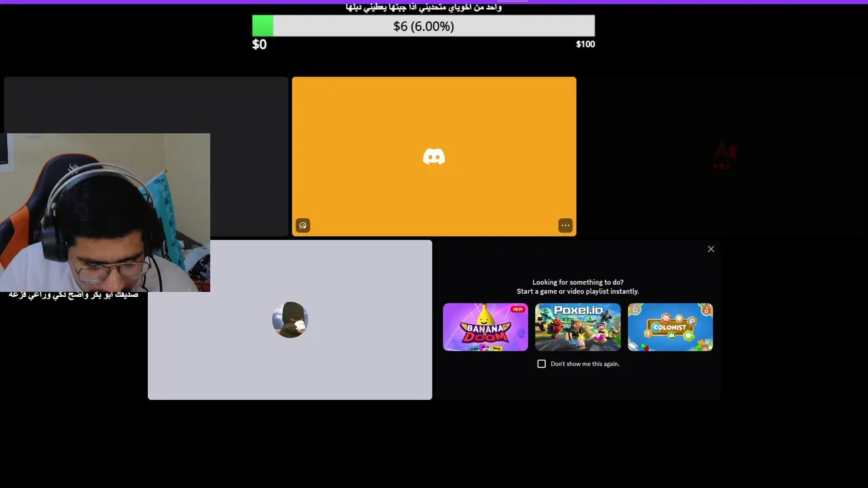Click the streamer webcam overlay
Image resolution: width=868 pixels, height=488 pixels.
pyautogui.click(x=105, y=212)
